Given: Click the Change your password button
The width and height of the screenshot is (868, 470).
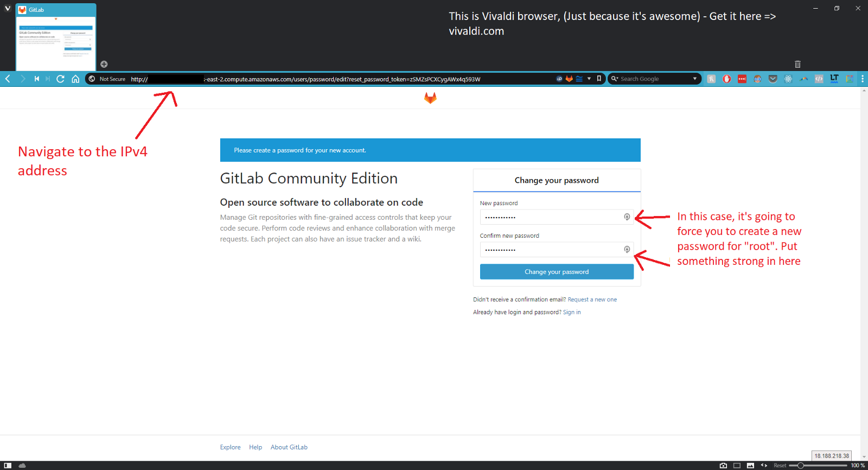Looking at the screenshot, I should point(557,272).
